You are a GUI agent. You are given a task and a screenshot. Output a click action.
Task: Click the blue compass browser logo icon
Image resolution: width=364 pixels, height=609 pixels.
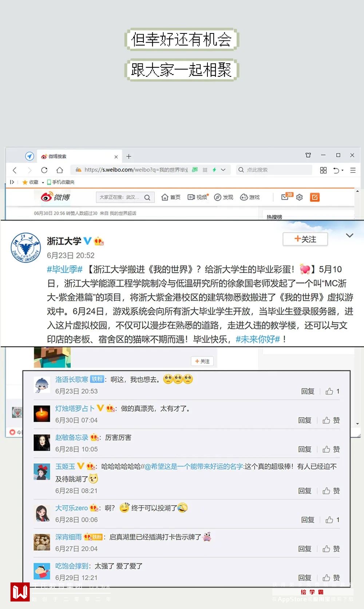pyautogui.click(x=29, y=156)
